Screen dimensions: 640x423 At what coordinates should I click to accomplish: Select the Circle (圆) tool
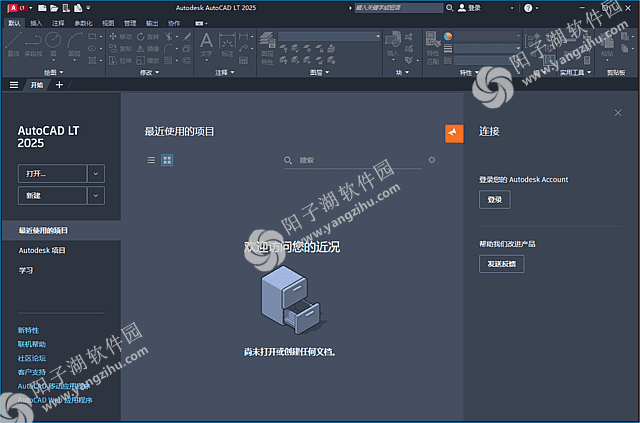click(53, 45)
